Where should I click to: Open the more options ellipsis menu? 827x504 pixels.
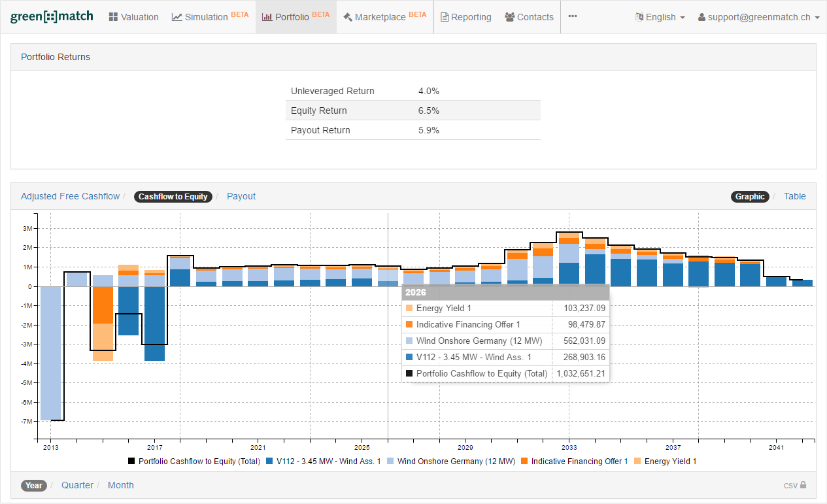[x=572, y=16]
